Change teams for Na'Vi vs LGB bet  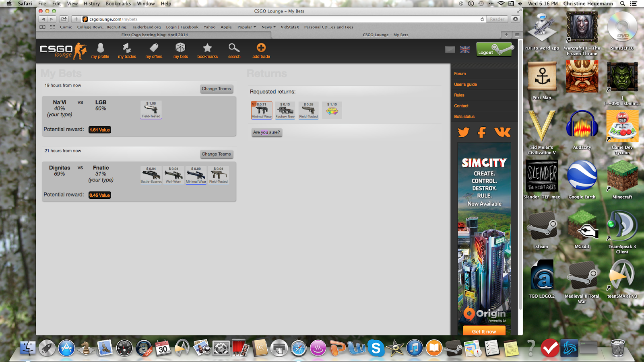tap(217, 88)
